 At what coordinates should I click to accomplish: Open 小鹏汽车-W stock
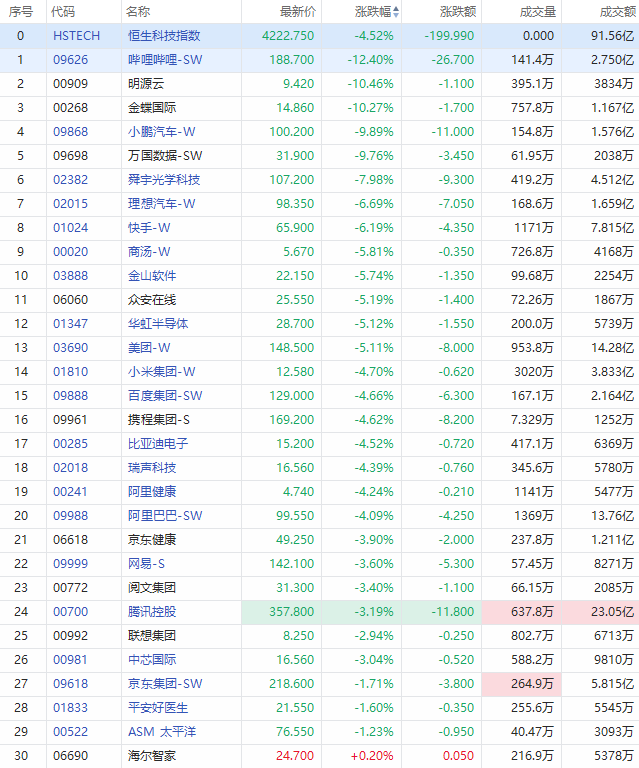tap(162, 132)
